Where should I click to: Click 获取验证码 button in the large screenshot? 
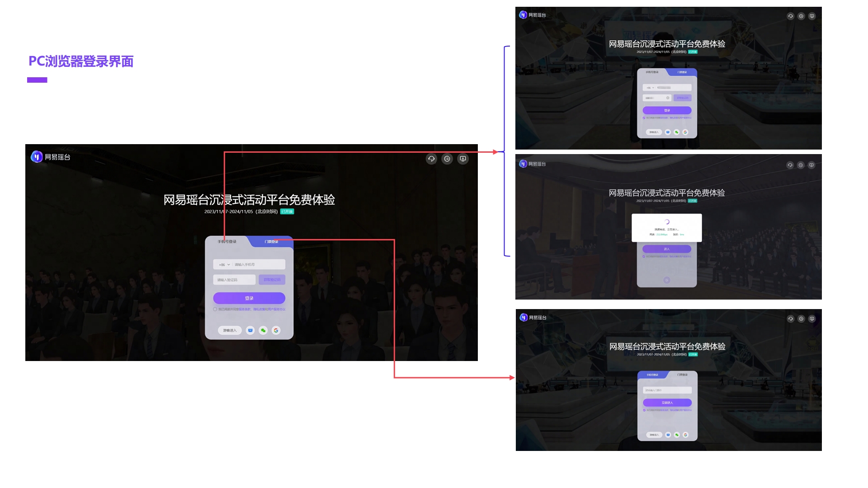click(272, 280)
